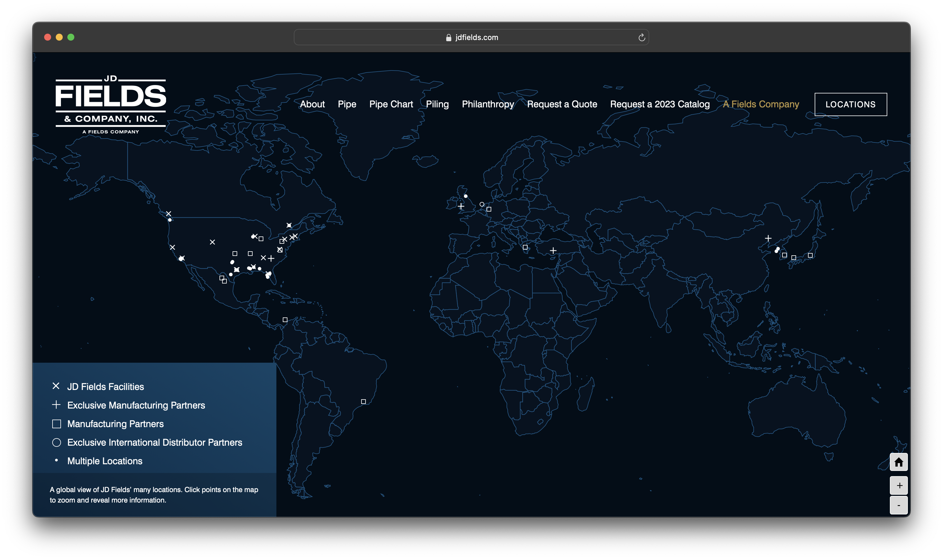The height and width of the screenshot is (560, 943).
Task: Click the JD Fields Facilities legend label
Action: pyautogui.click(x=105, y=386)
